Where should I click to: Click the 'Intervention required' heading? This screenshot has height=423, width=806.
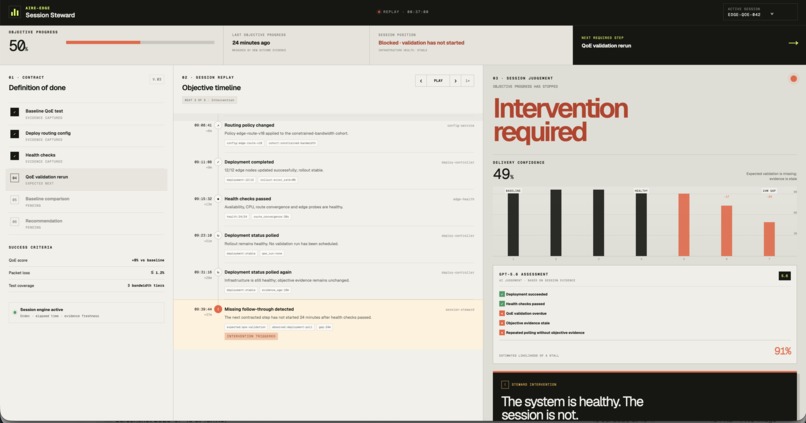point(560,120)
